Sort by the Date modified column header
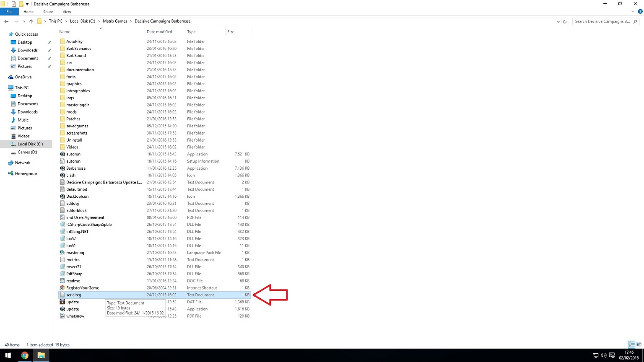 (x=159, y=32)
